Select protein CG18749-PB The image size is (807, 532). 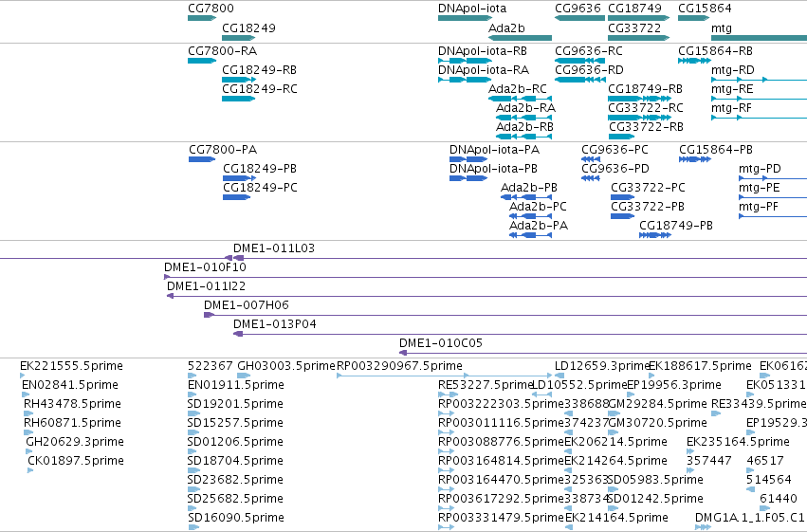[x=655, y=235]
